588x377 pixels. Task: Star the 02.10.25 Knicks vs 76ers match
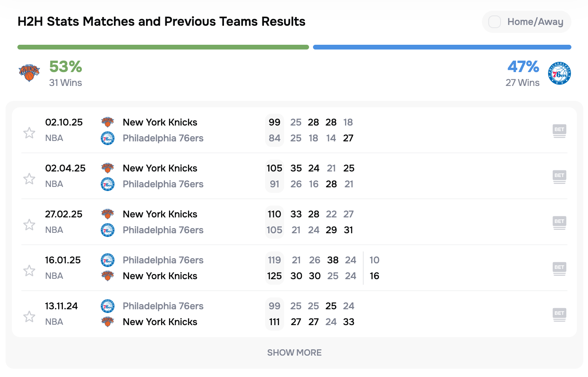[x=29, y=133]
